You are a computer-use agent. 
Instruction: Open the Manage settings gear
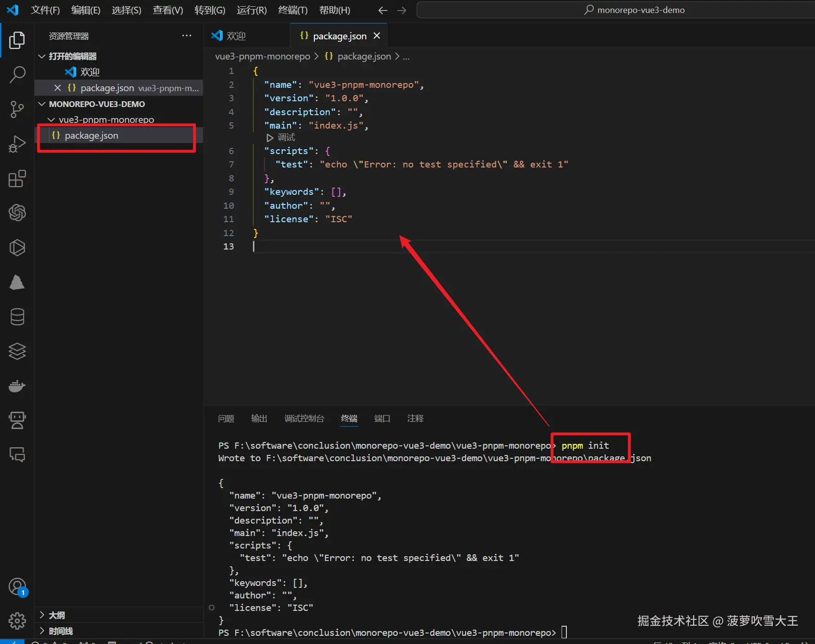pyautogui.click(x=17, y=620)
